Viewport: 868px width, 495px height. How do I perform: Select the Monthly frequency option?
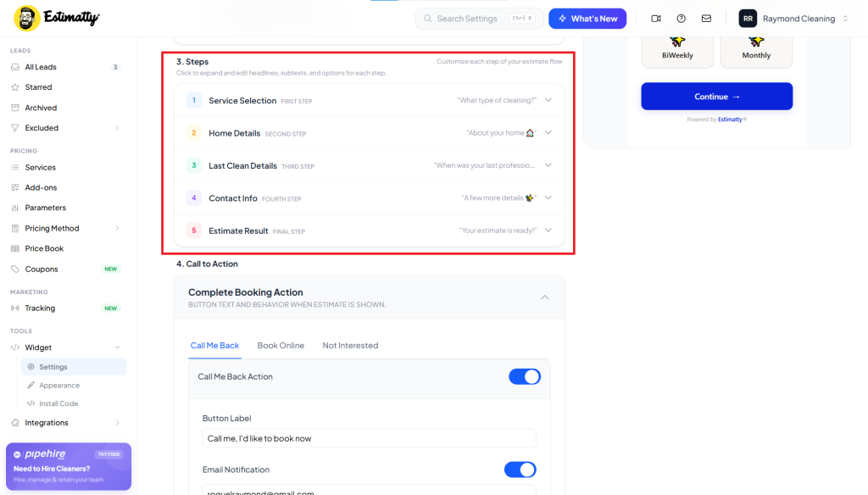click(x=756, y=50)
